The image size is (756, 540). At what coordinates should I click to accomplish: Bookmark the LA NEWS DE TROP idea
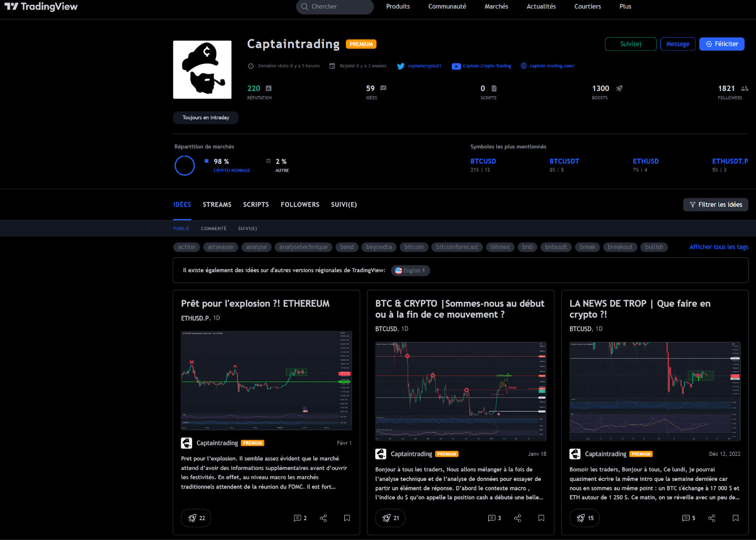[735, 518]
